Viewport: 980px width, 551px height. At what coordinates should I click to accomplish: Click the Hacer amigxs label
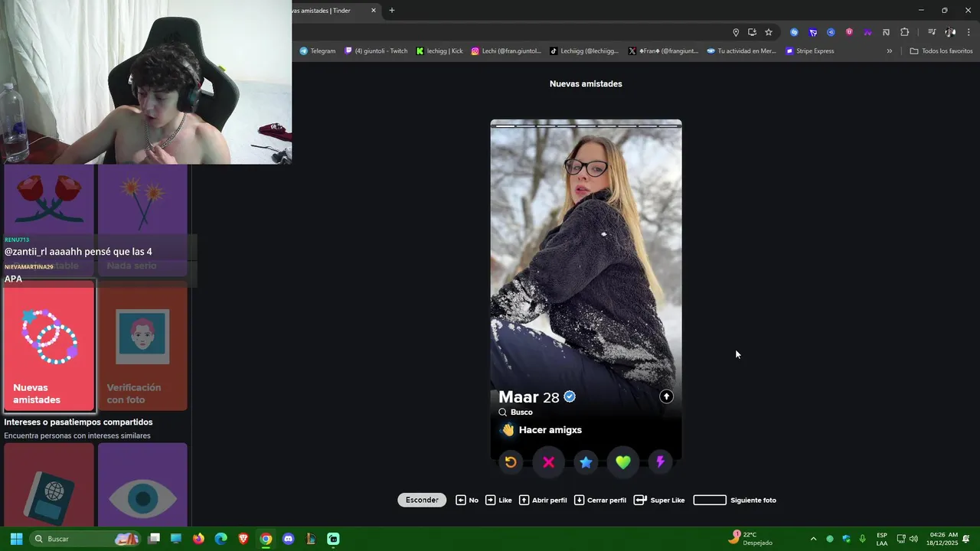[550, 430]
